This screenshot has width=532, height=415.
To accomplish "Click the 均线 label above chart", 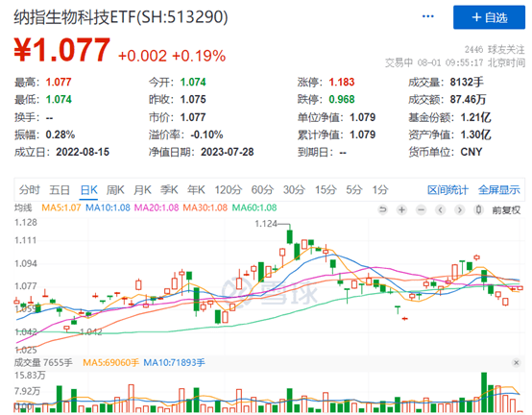I will [x=23, y=207].
